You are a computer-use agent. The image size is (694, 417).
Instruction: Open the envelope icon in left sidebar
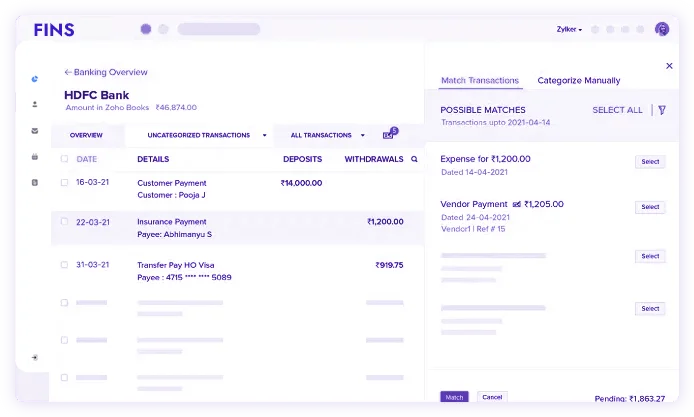pyautogui.click(x=35, y=130)
